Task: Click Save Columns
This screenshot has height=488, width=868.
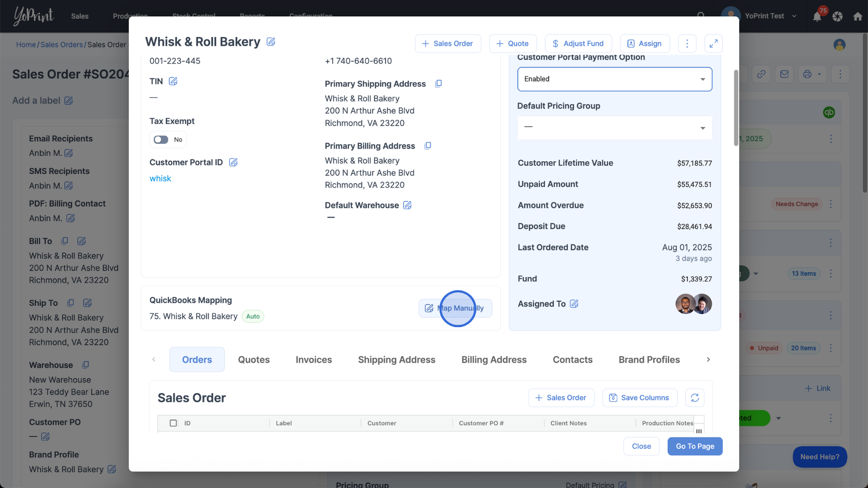Action: tap(640, 398)
